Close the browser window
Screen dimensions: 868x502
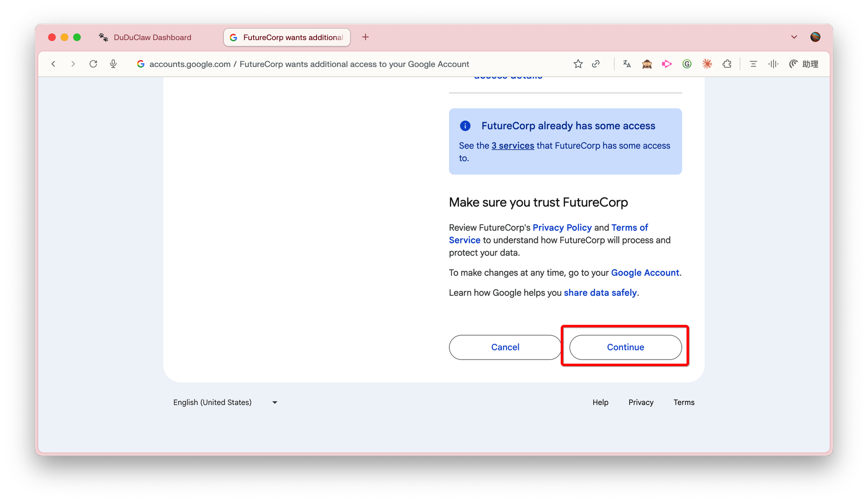point(52,37)
